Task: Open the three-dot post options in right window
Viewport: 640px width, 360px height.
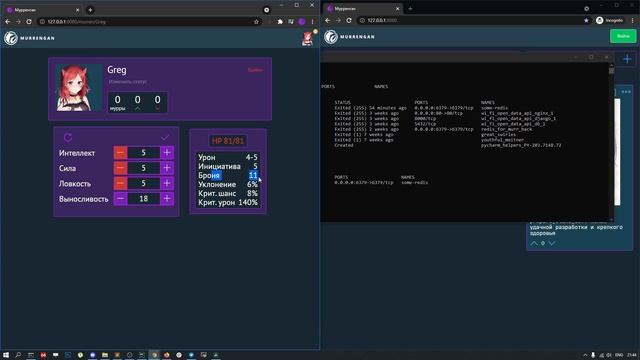Action: (x=626, y=92)
